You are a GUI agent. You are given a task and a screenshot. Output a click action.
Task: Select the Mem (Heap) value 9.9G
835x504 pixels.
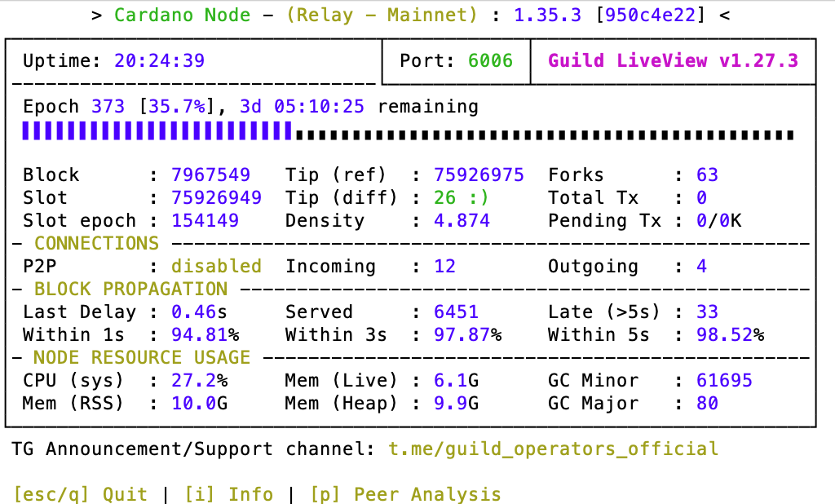pyautogui.click(x=456, y=403)
